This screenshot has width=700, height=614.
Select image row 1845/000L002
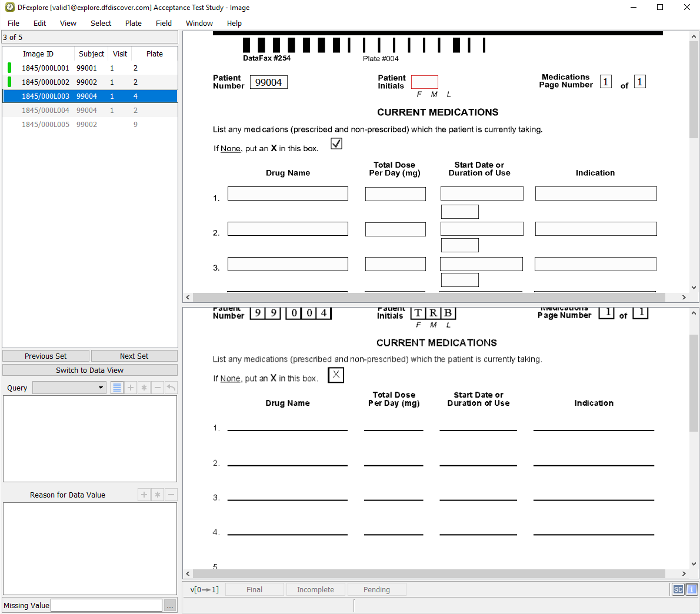[46, 82]
